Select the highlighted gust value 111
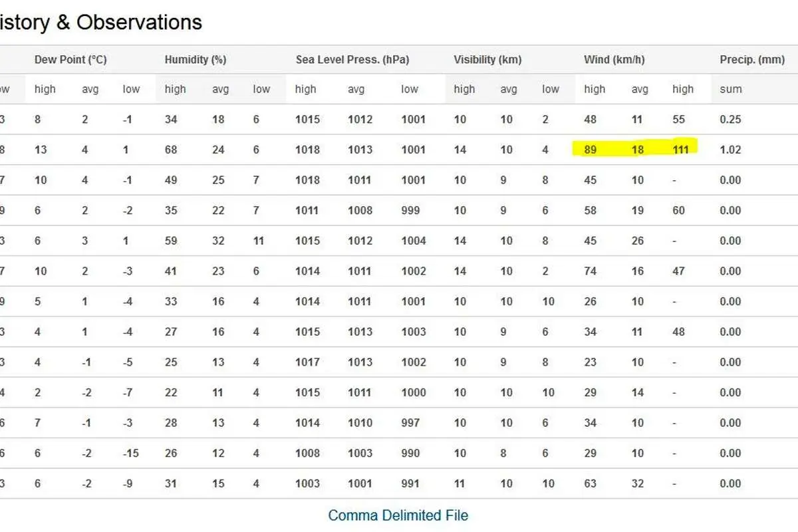Screen dimensions: 798x532 click(680, 150)
